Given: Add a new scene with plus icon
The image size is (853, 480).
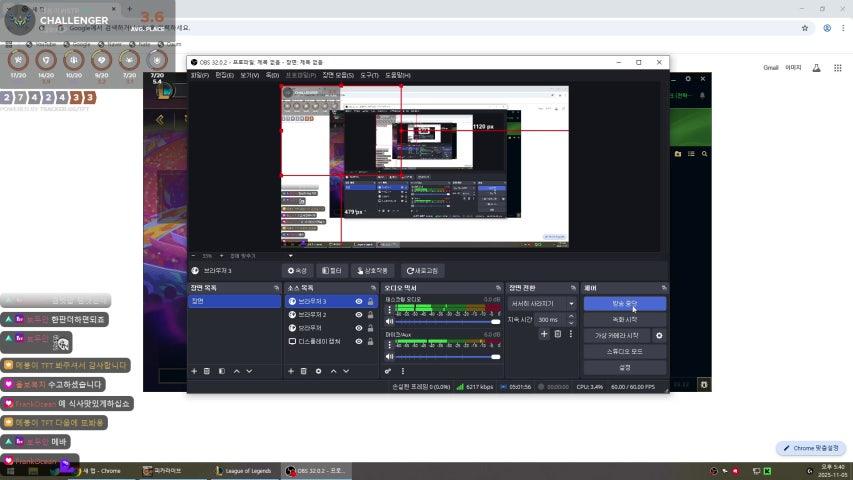Looking at the screenshot, I should tap(194, 371).
